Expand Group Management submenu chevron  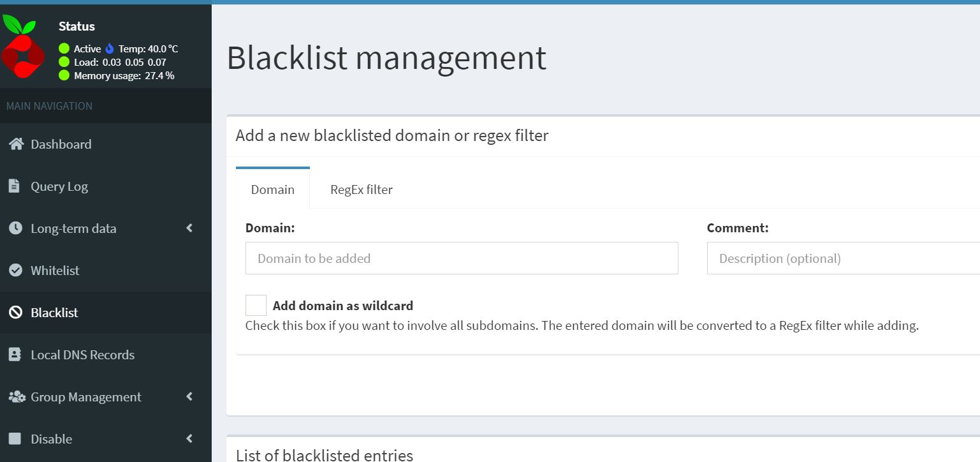pos(189,396)
